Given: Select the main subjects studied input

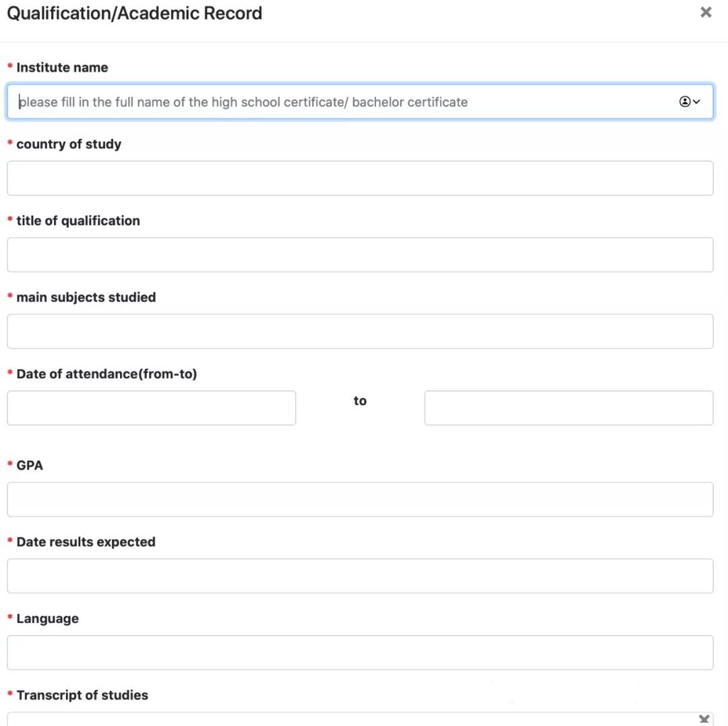Looking at the screenshot, I should point(360,332).
